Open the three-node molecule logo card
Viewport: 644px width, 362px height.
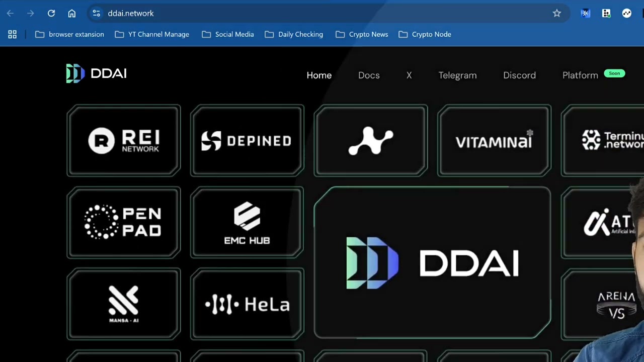tap(371, 141)
